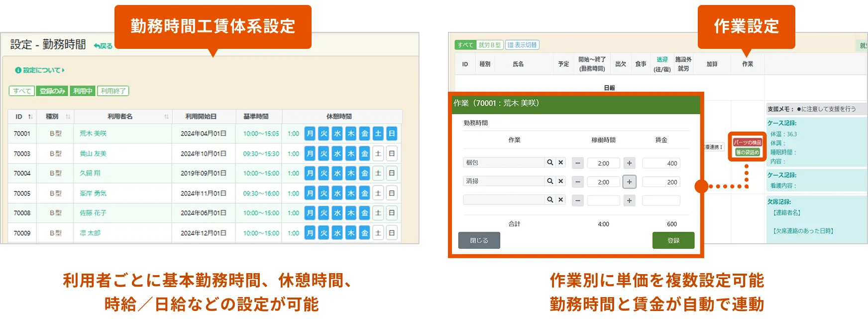Toggle 月 for row 70009
Image resolution: width=868 pixels, height=319 pixels.
point(310,233)
